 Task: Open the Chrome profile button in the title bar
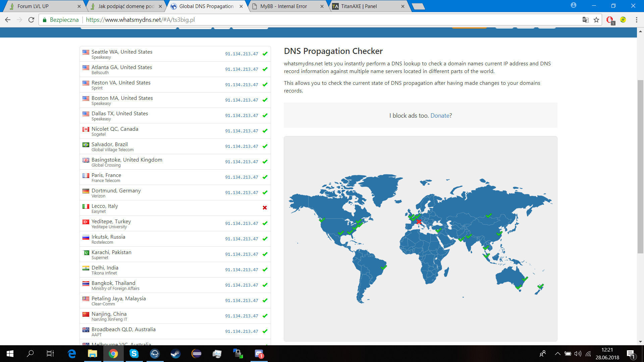pos(573,5)
